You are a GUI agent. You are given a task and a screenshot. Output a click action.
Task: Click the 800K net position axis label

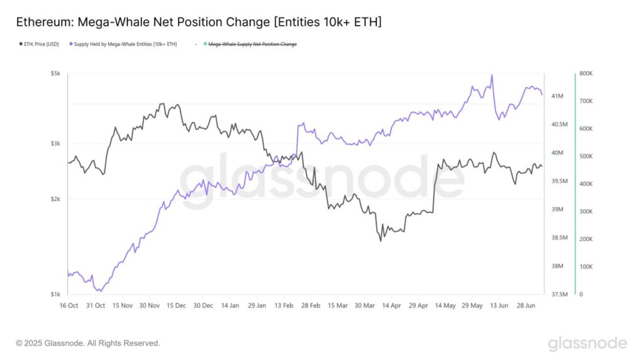tap(586, 74)
